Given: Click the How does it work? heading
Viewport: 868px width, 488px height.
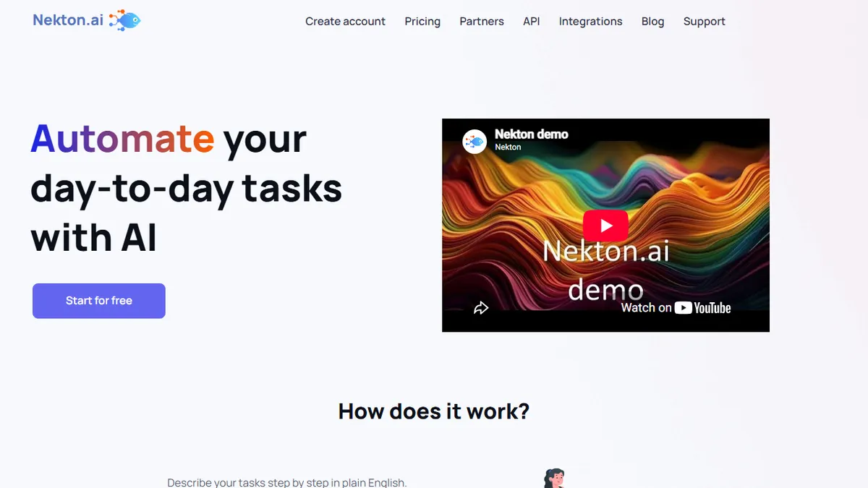Looking at the screenshot, I should point(434,411).
